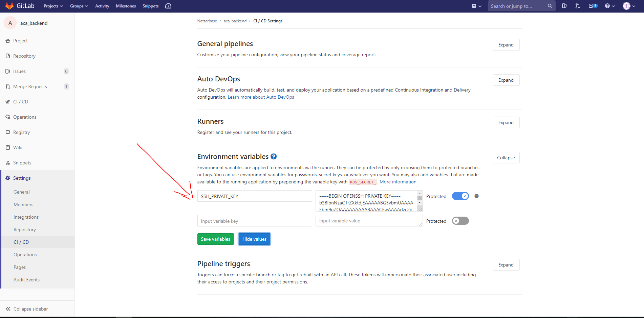Click the Save variables button

(x=215, y=239)
